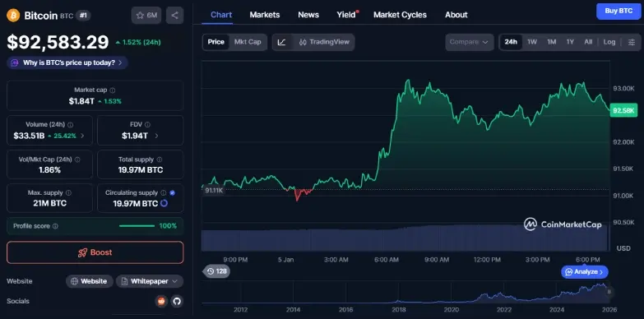Switch chart to Mkt Cap view
Viewport: 644px width, 319px height.
pos(248,42)
